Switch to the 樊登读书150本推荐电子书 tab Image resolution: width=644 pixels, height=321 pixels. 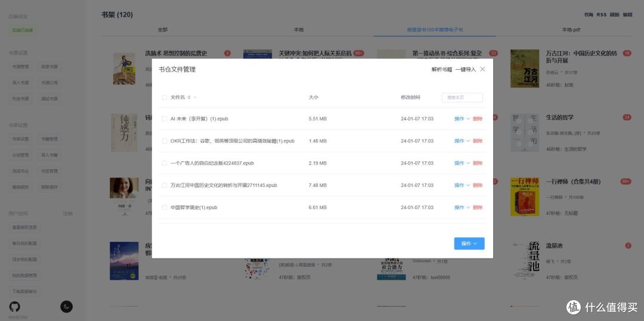click(435, 30)
